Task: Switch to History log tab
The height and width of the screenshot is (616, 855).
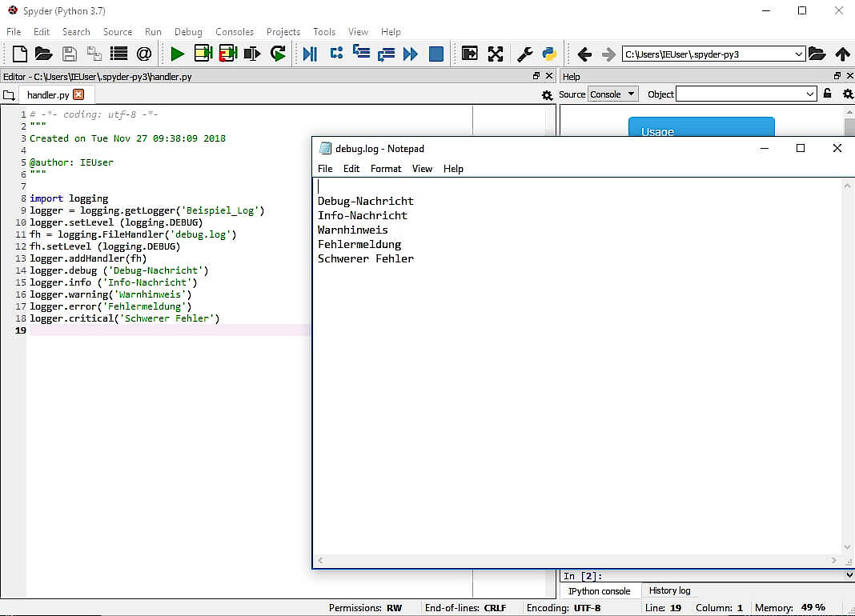Action: coord(669,590)
